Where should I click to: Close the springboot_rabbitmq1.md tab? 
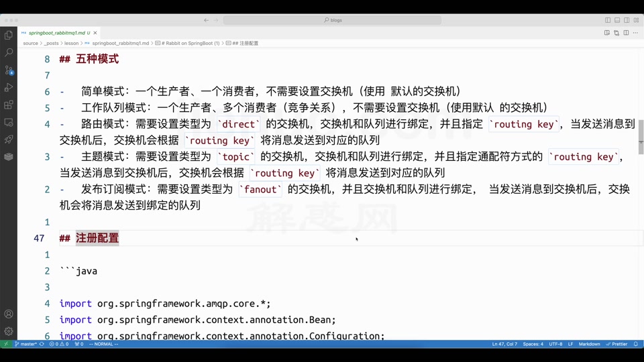pos(95,33)
